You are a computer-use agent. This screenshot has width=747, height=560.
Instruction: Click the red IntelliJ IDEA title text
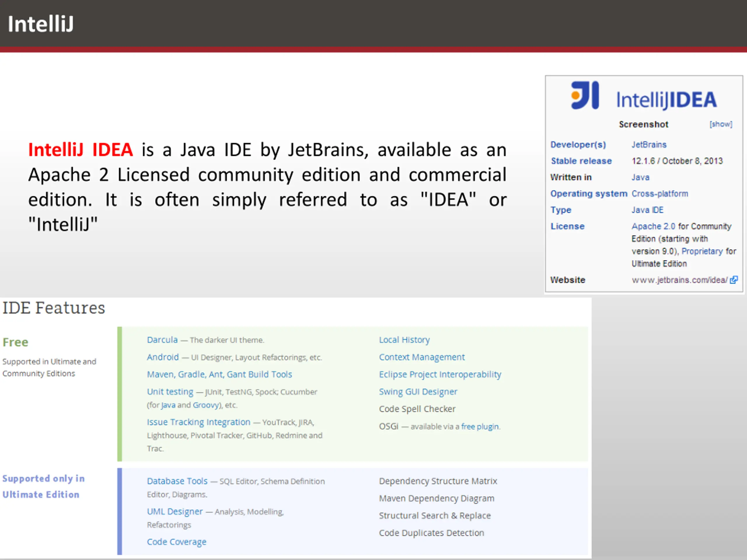click(x=80, y=150)
